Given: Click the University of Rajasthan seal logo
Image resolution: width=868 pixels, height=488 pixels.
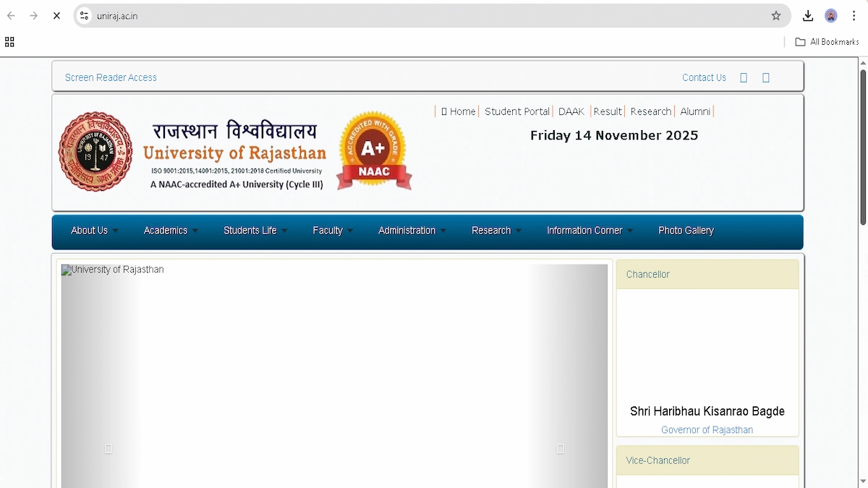Looking at the screenshot, I should [95, 151].
